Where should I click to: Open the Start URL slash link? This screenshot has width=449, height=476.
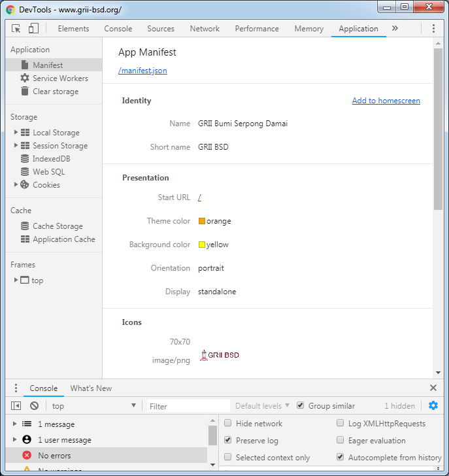point(199,197)
